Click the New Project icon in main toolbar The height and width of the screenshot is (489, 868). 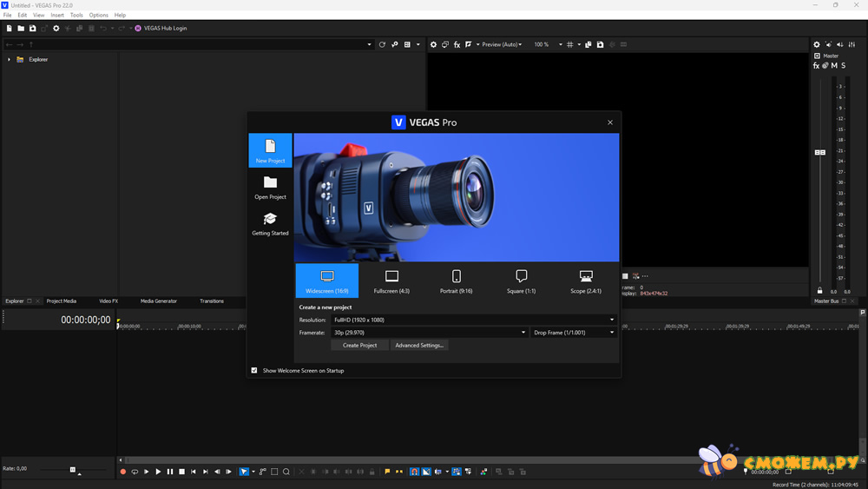pos(9,29)
